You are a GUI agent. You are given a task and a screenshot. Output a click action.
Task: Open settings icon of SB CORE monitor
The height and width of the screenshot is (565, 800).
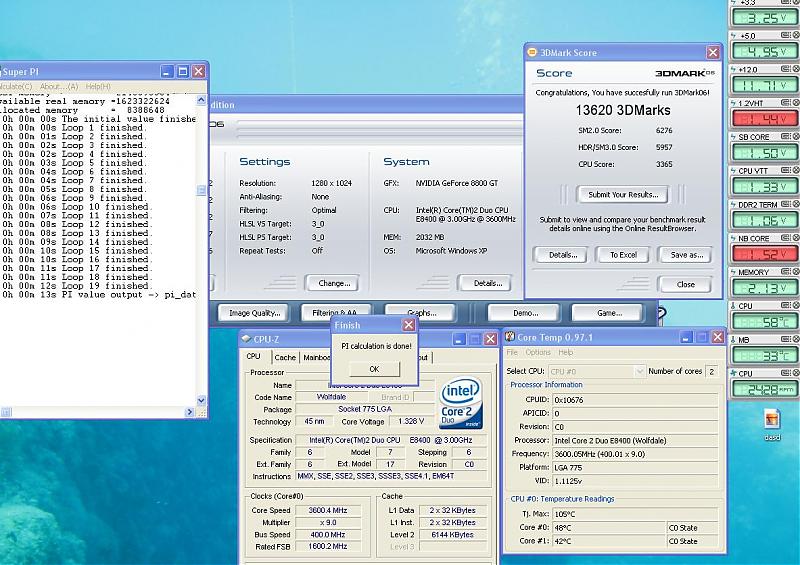point(786,136)
